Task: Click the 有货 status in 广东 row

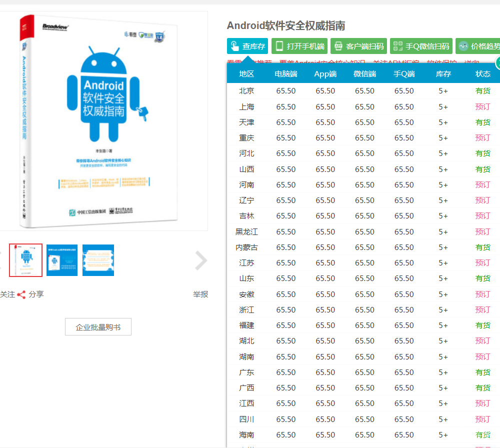Action: click(x=483, y=372)
